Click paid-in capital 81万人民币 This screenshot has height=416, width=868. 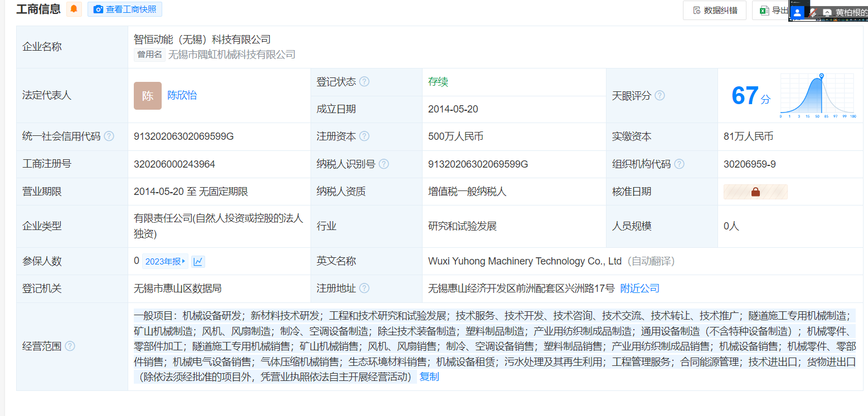[748, 136]
